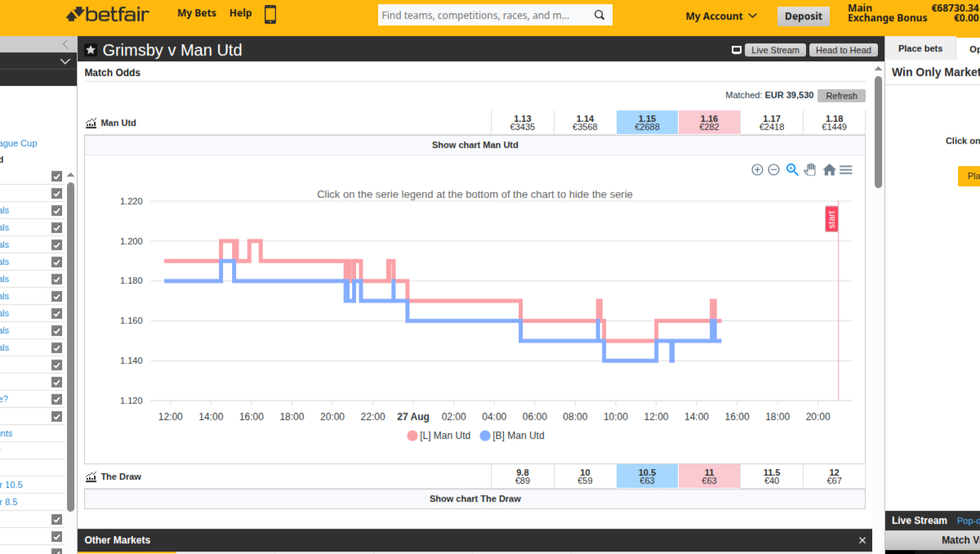Zoom out on the price chart
The height and width of the screenshot is (554, 980).
coord(773,170)
